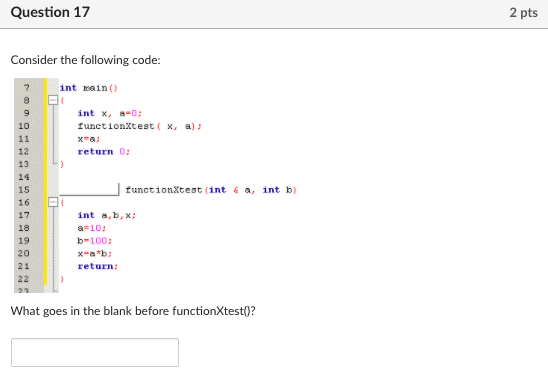Click the 'int x, a=0;' code line
This screenshot has height=383, width=548.
(109, 113)
